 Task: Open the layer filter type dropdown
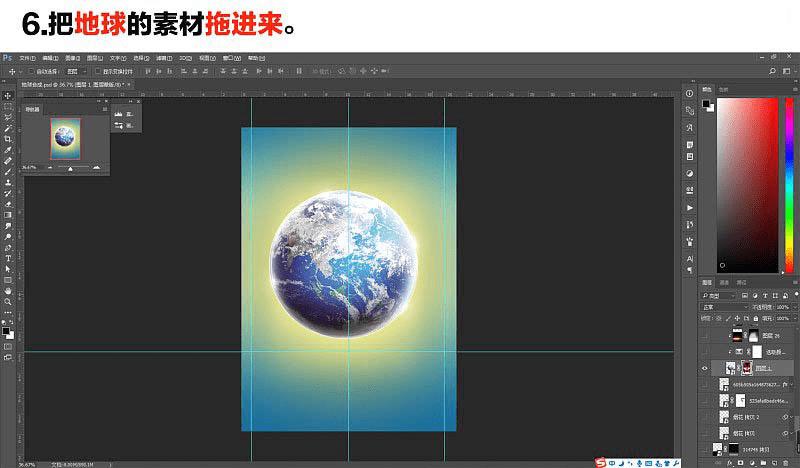pos(719,295)
